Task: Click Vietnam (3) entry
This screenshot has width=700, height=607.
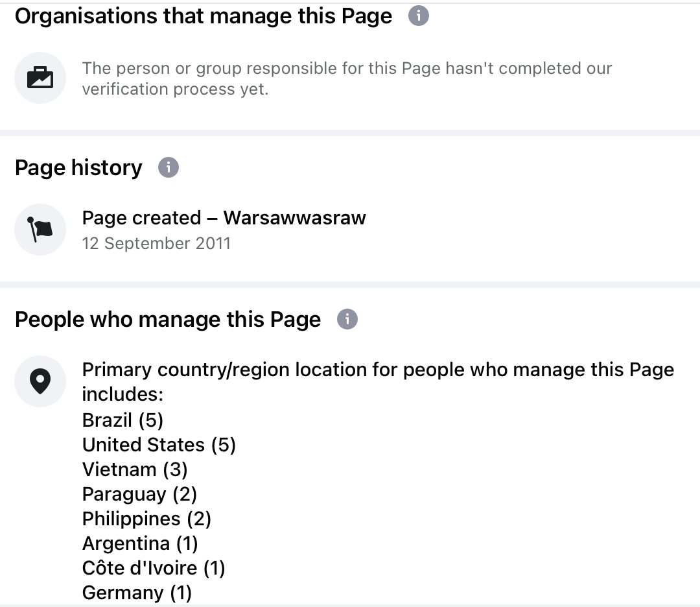Action: tap(135, 470)
